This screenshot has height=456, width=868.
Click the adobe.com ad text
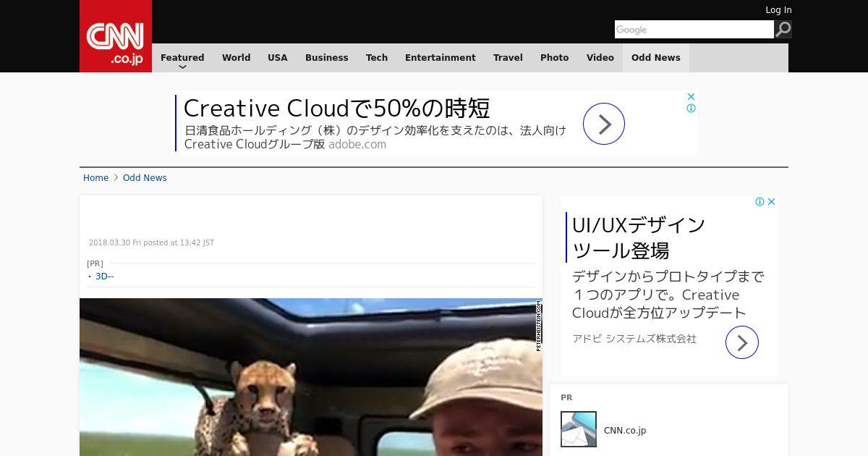click(x=357, y=144)
